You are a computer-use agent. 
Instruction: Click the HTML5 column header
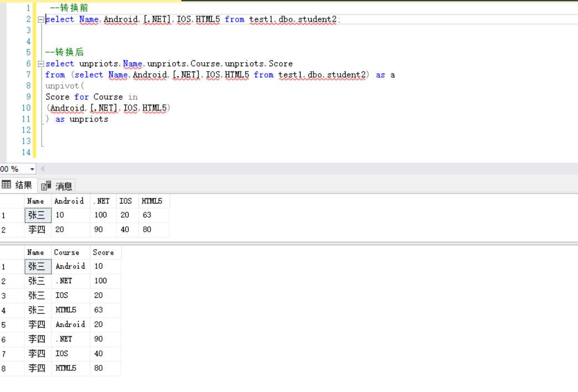coord(153,201)
